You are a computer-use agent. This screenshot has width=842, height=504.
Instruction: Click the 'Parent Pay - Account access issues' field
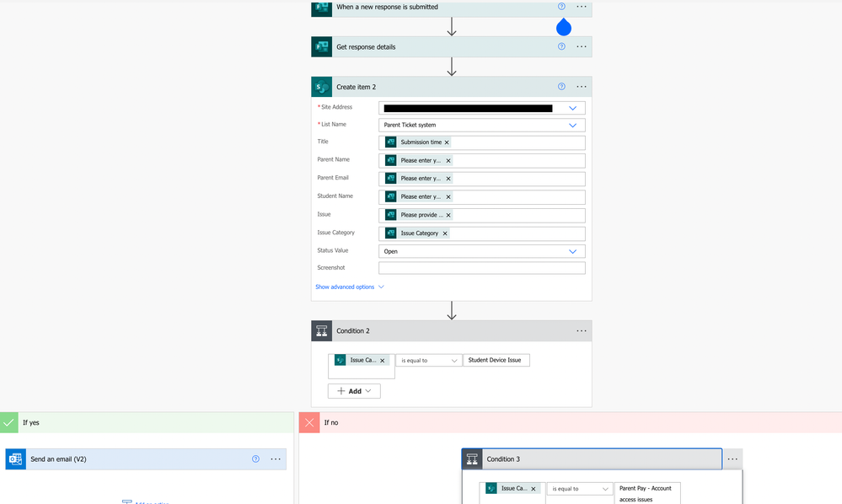(647, 493)
